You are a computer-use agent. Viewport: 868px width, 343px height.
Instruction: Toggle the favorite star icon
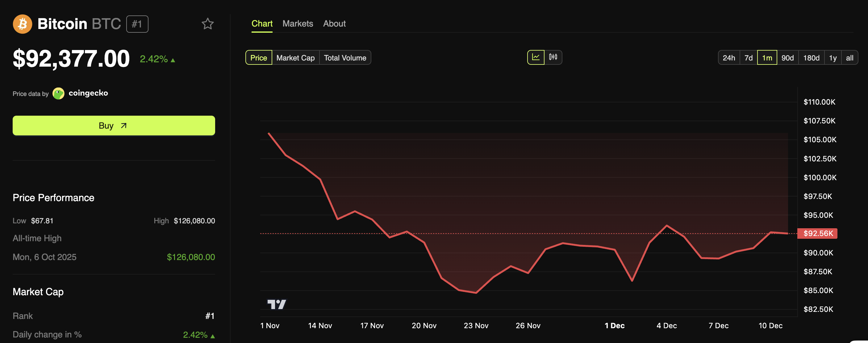point(207,24)
